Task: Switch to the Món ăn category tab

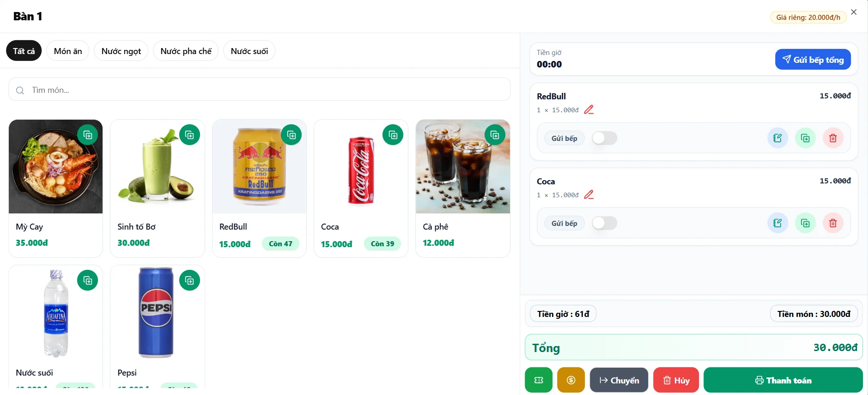Action: 68,51
